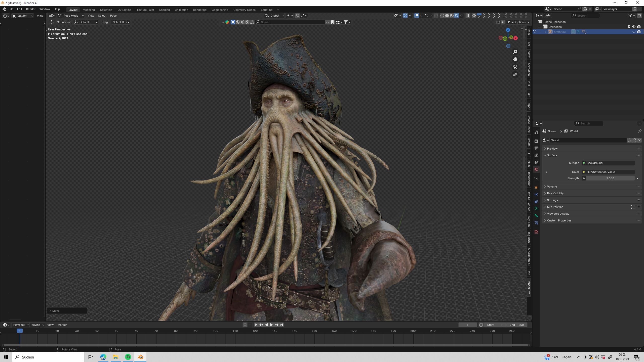Screen dimensions: 644x362
Task: Open the Render menu
Action: pos(31,9)
